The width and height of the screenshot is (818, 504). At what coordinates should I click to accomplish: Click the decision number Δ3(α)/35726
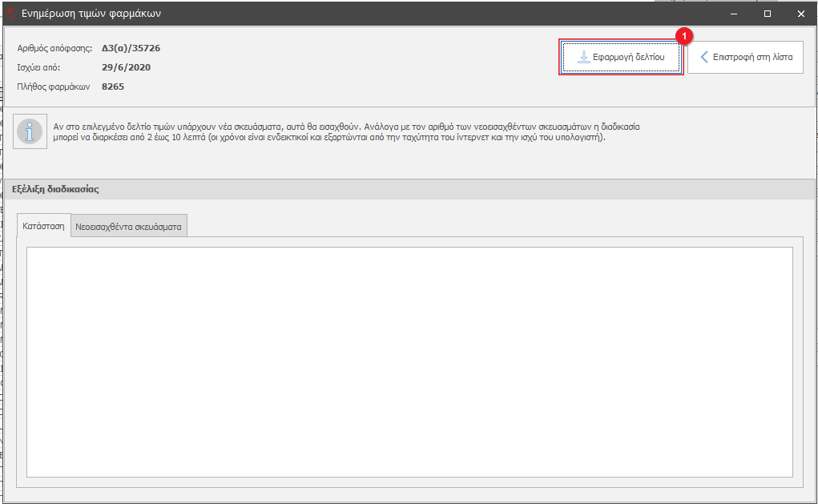(x=131, y=48)
